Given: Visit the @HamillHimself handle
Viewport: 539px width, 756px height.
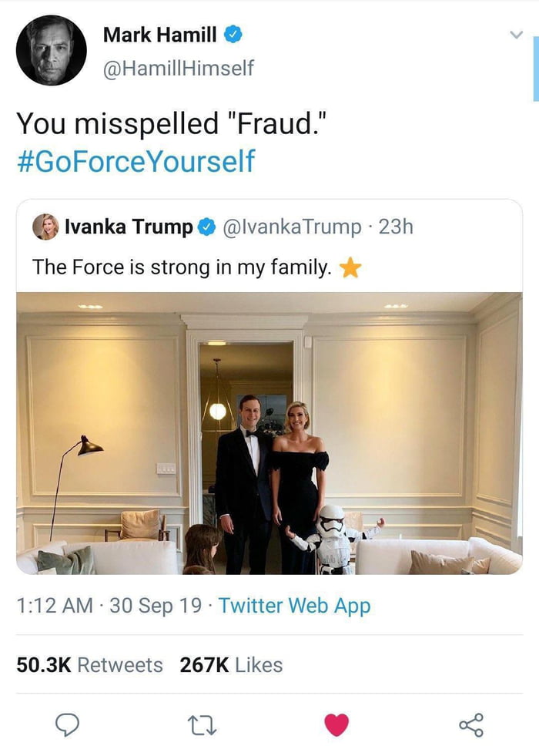Looking at the screenshot, I should pos(178,68).
